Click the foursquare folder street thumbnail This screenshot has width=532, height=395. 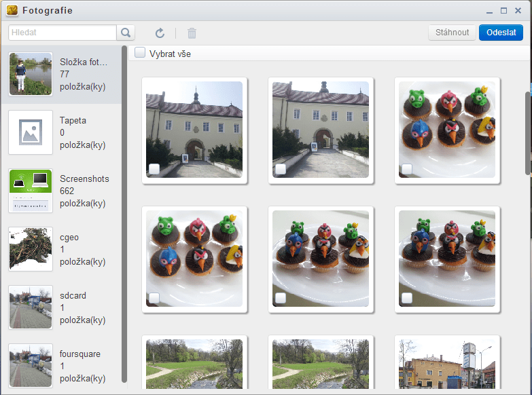(31, 366)
